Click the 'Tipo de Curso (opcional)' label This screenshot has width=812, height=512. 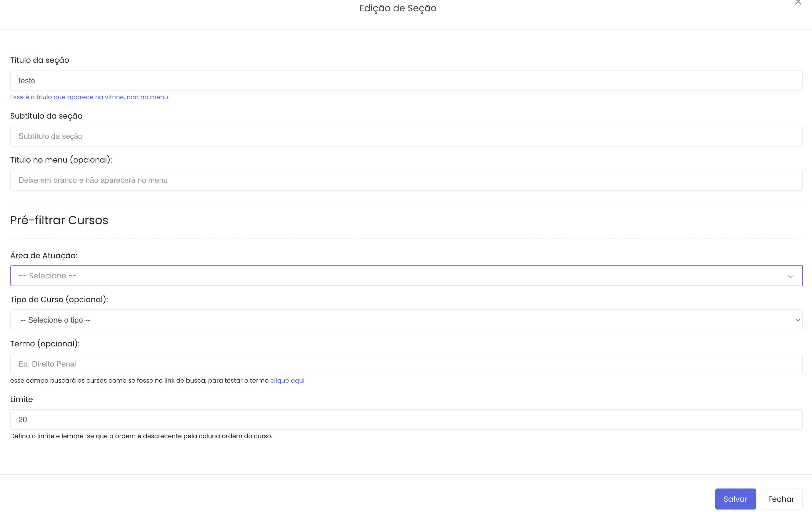tap(59, 299)
